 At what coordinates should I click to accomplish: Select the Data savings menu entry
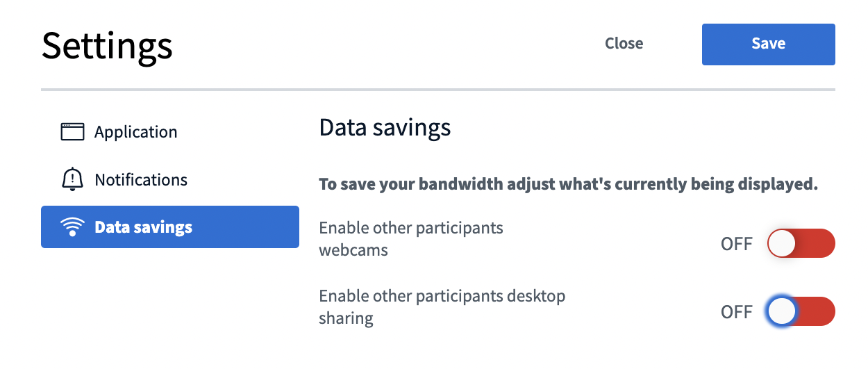point(170,227)
